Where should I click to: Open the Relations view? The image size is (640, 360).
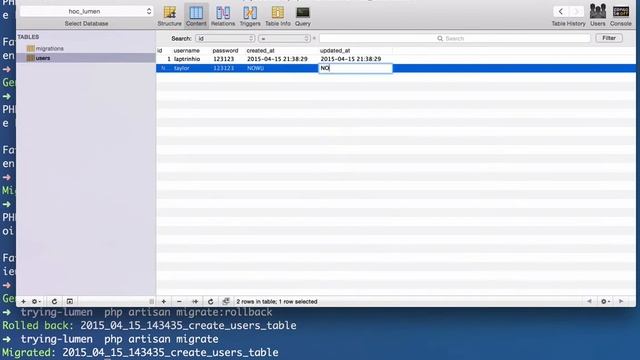point(223,16)
